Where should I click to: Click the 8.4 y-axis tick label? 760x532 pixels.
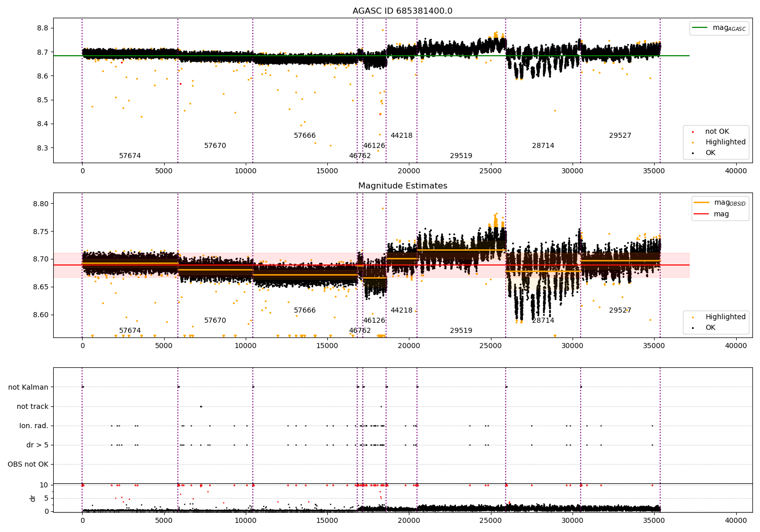[42, 124]
